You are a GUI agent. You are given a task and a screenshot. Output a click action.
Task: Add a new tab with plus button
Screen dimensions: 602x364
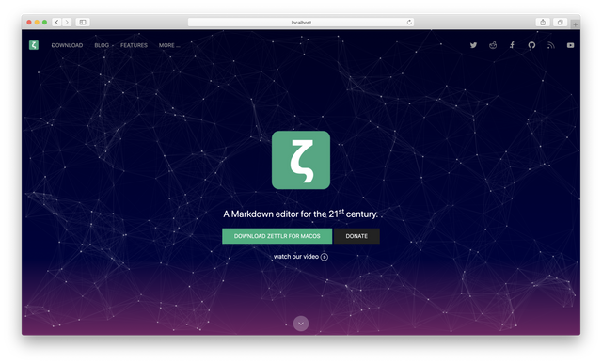[x=575, y=24]
